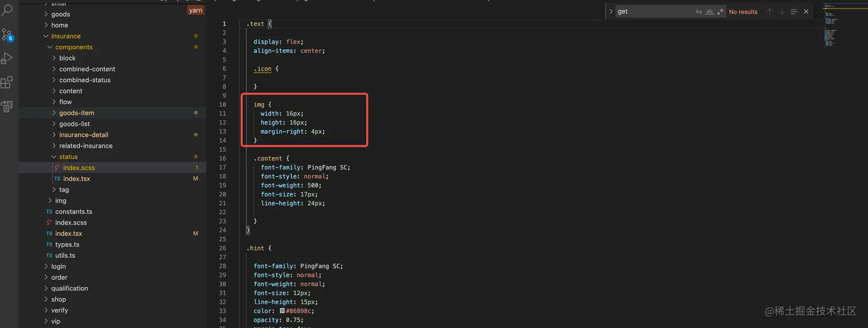Place cursor on 'opacity: 0.75;' line

[x=278, y=320]
